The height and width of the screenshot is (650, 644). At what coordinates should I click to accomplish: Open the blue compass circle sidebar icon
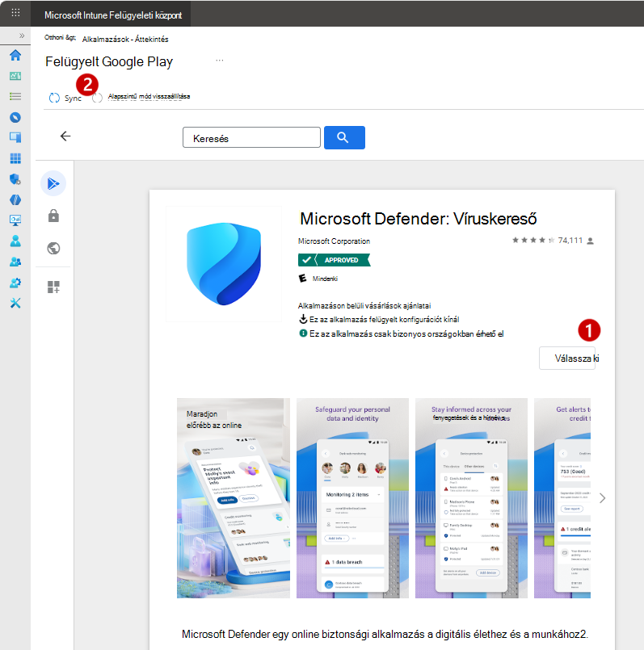click(15, 117)
